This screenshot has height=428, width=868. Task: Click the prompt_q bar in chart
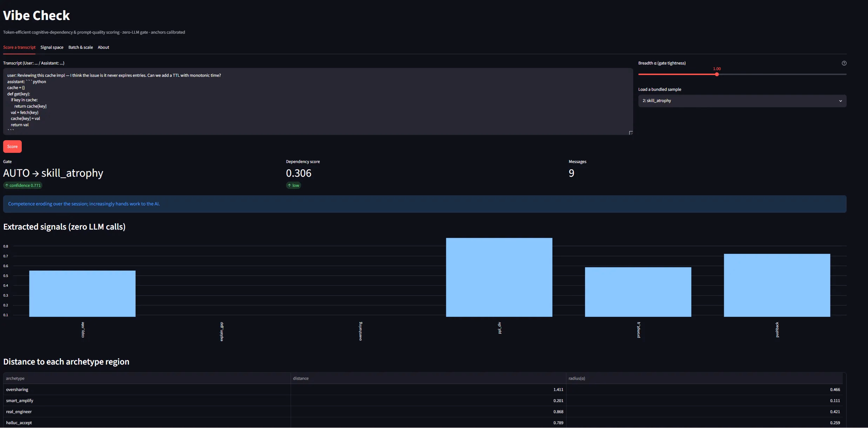(638, 292)
